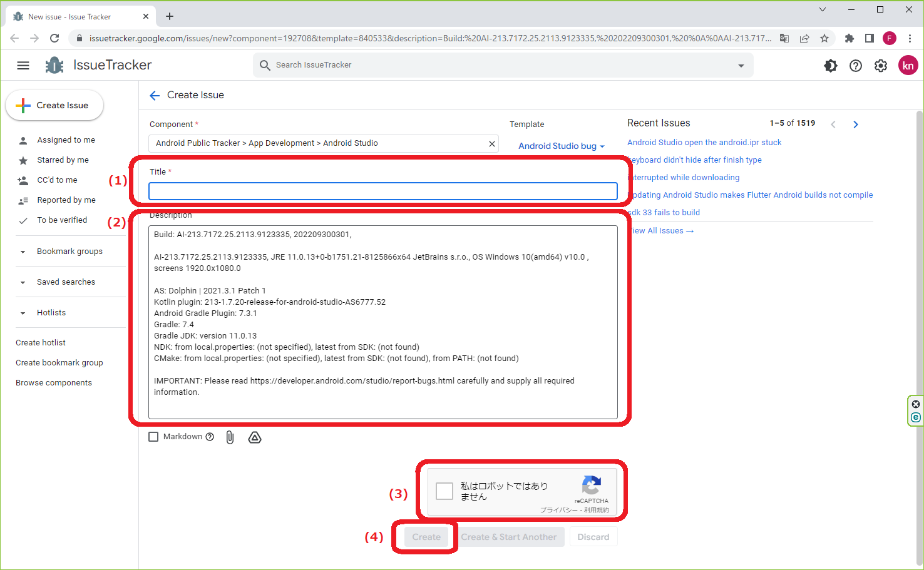
Task: Click Create & Start Another button
Action: click(x=509, y=537)
